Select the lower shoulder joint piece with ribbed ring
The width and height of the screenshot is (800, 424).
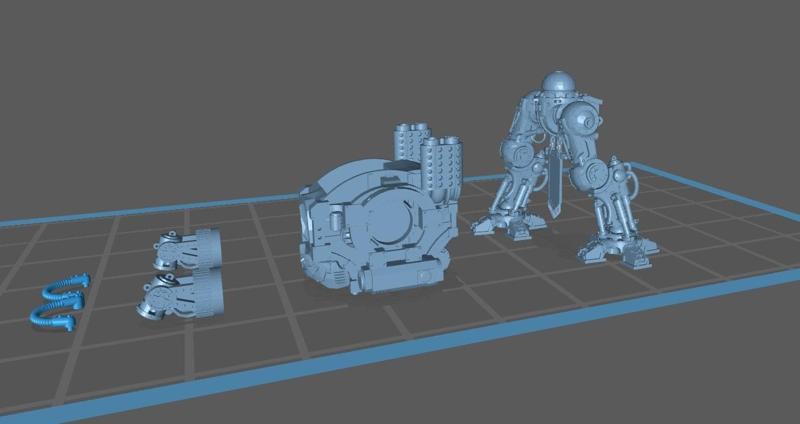pyautogui.click(x=181, y=295)
